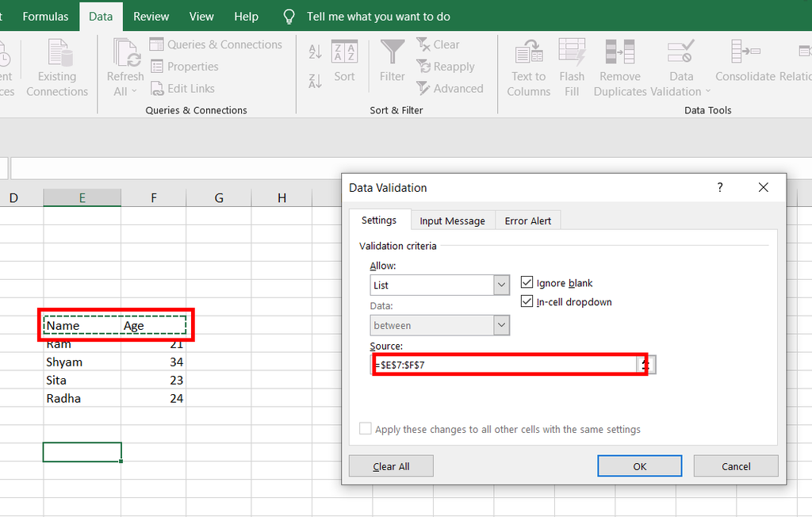Uncheck the In-cell dropdown checkbox
Viewport: 812px width, 517px height.
click(x=527, y=301)
